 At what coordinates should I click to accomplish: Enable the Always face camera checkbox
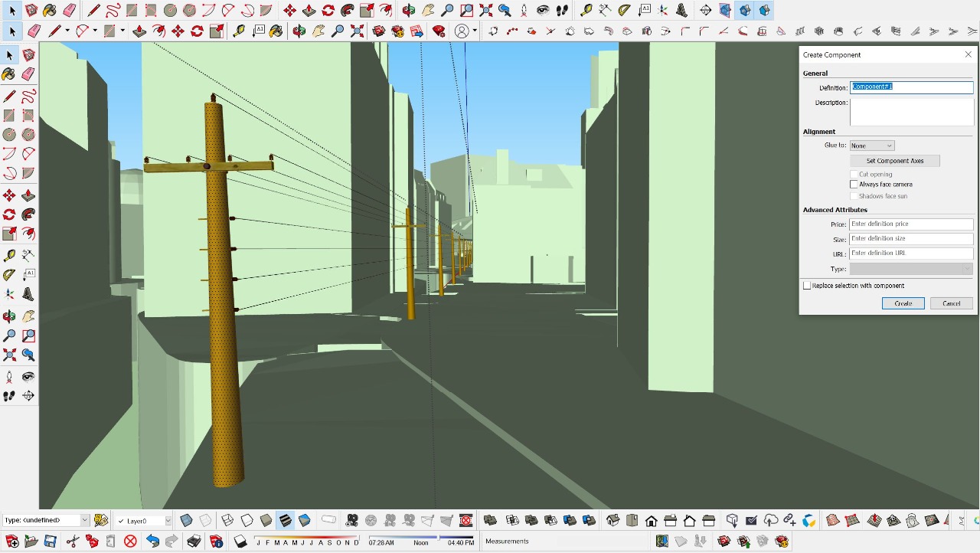tap(854, 185)
